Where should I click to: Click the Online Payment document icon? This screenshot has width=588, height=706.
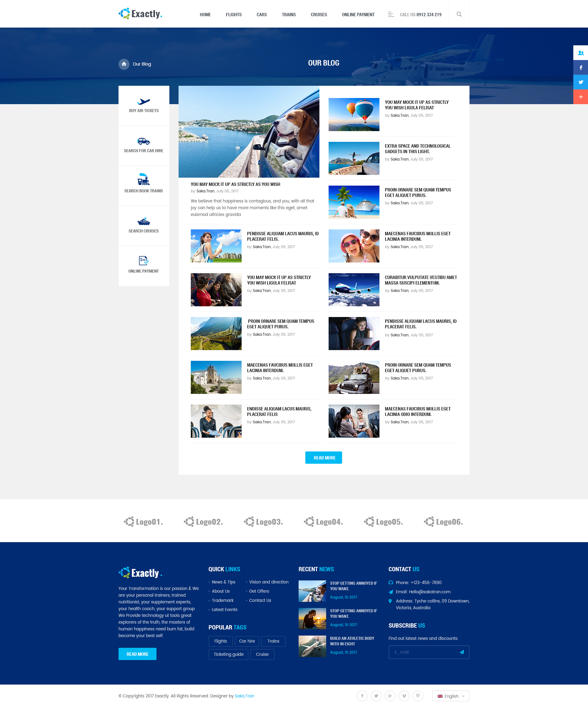(x=144, y=260)
